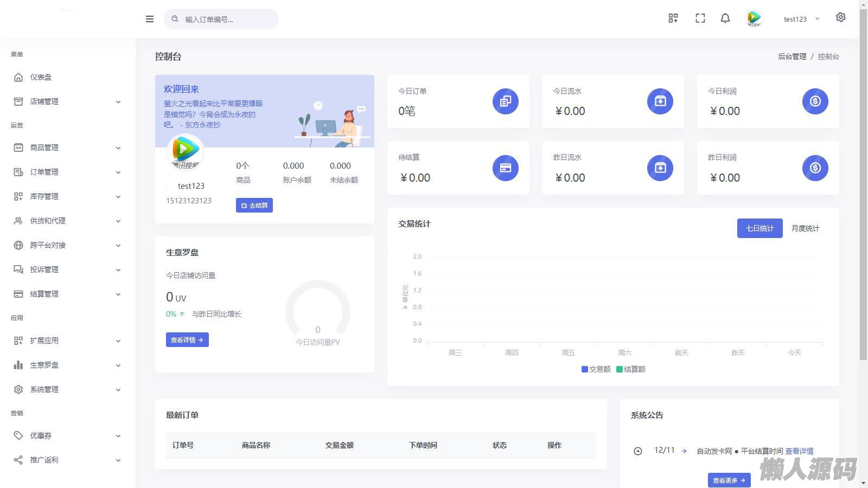Open the 推广返利 menu item

[68, 460]
